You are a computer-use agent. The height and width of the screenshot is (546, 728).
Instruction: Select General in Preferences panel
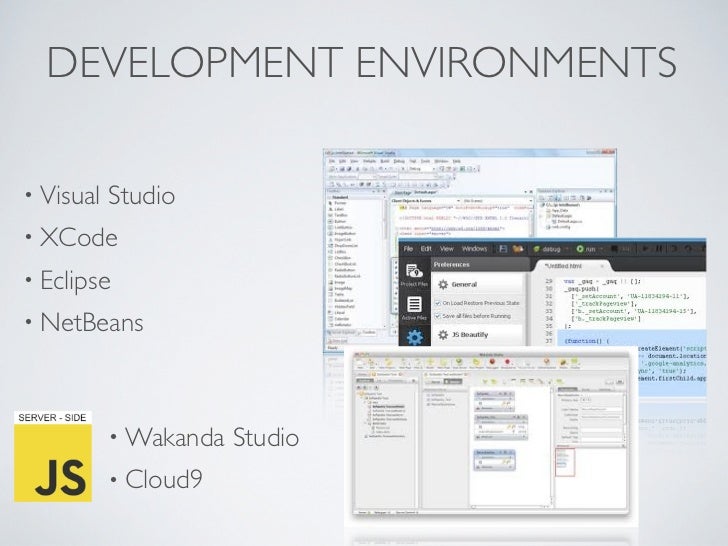tap(478, 284)
